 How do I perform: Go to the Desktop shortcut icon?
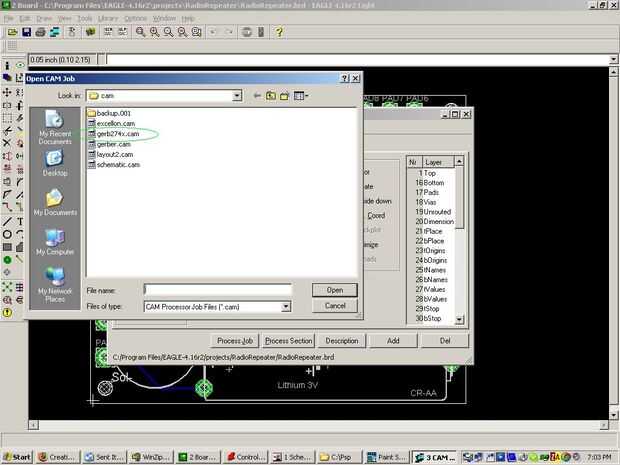[x=55, y=159]
